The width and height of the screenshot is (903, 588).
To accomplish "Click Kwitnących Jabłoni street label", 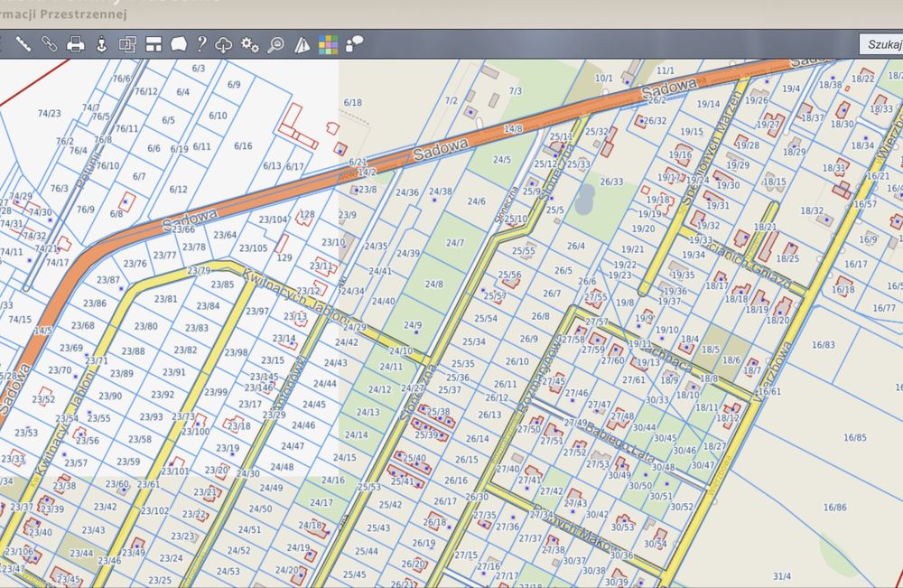I will point(296,296).
